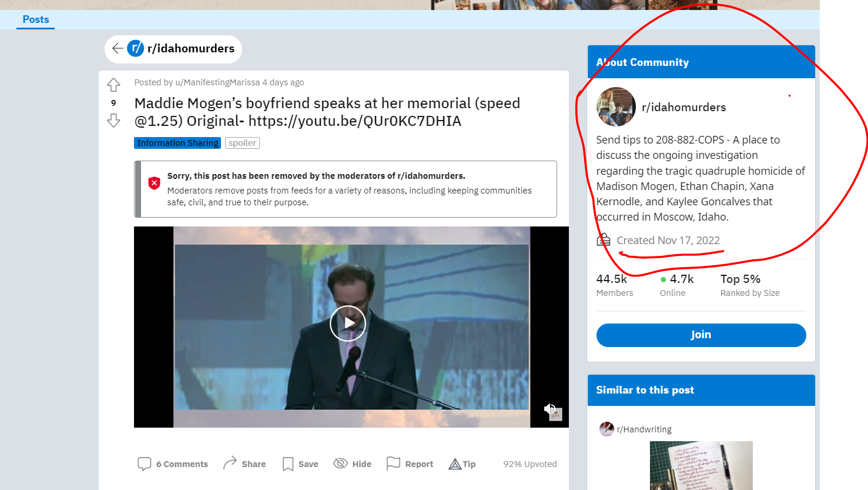This screenshot has width=868, height=490.
Task: Go back using the left arrow icon
Action: tap(118, 48)
